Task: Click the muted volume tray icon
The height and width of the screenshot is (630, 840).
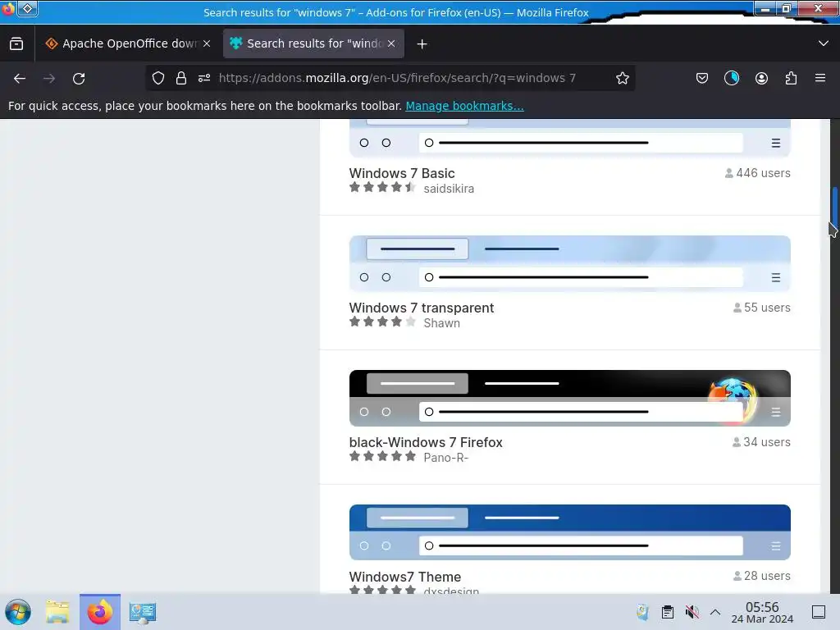Action: tap(692, 612)
